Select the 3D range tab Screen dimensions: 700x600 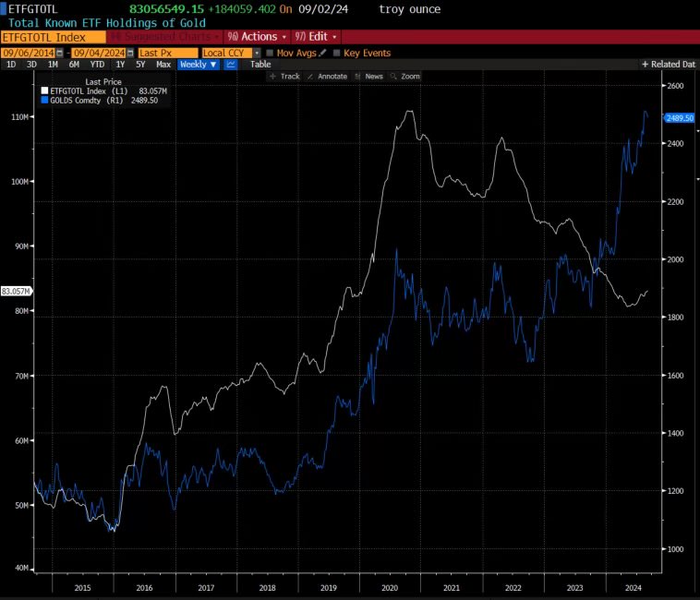pyautogui.click(x=31, y=65)
